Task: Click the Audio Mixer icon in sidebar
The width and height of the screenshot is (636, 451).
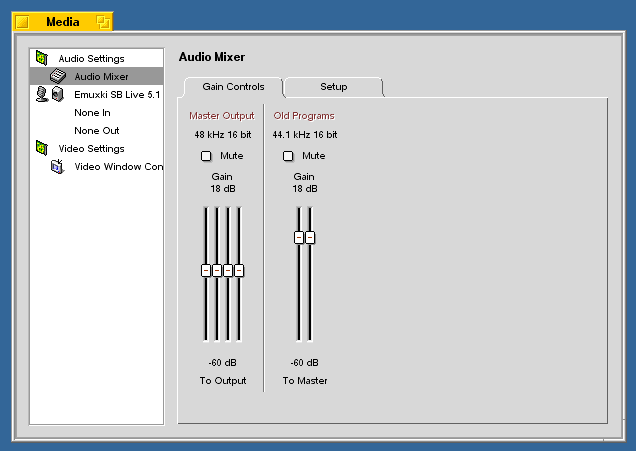Action: [x=58, y=77]
